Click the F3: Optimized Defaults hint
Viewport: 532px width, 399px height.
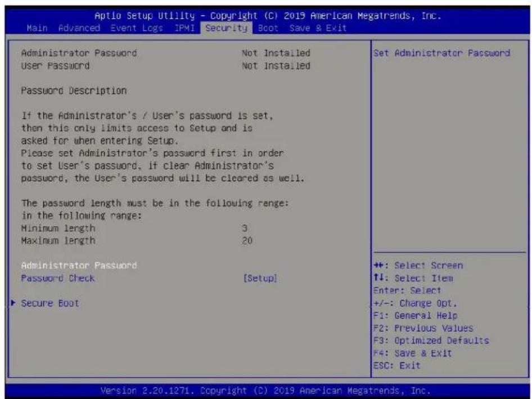pos(431,340)
